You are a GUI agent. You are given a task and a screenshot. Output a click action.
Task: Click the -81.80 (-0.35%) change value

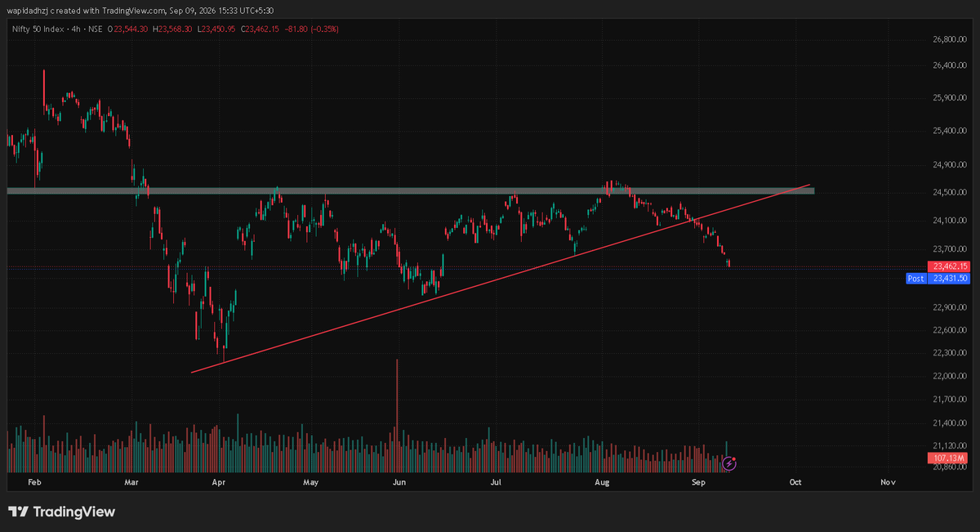coord(311,29)
